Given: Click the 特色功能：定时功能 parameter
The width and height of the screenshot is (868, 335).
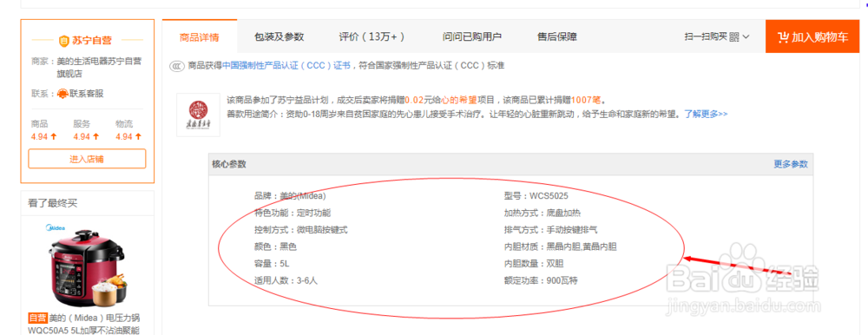Looking at the screenshot, I should point(293,213).
